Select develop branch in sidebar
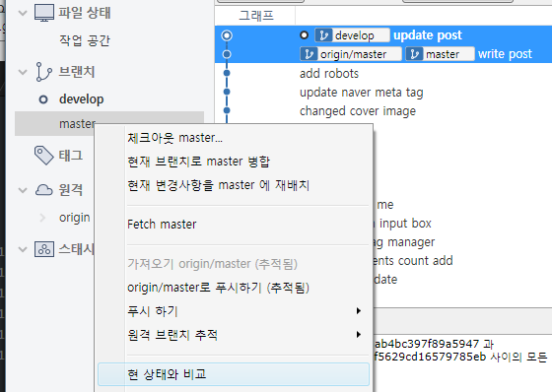 tap(81, 99)
